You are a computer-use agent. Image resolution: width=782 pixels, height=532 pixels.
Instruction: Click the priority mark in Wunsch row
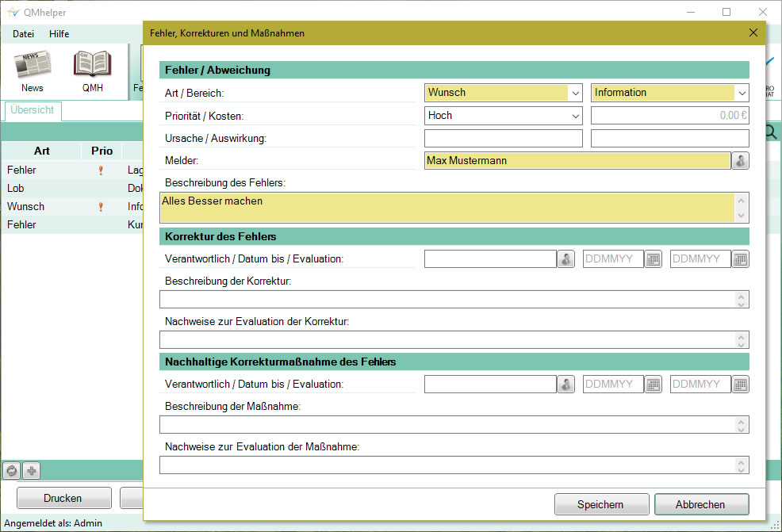tap(101, 206)
